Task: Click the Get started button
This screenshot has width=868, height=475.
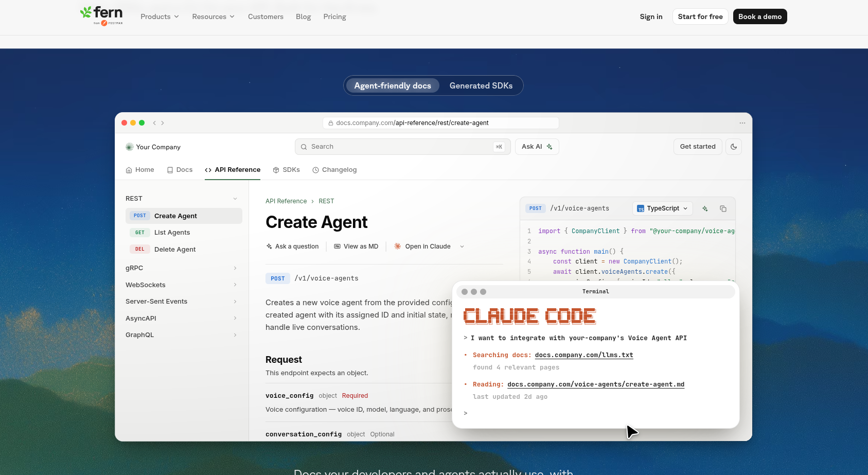Action: tap(698, 147)
